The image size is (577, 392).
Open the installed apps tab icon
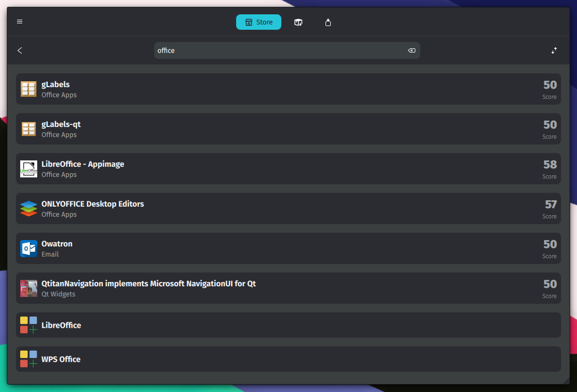298,22
